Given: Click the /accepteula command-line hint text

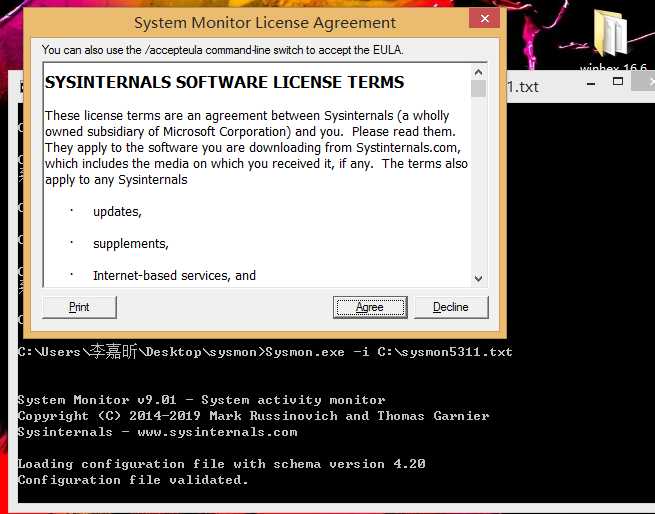Looking at the screenshot, I should coord(223,50).
